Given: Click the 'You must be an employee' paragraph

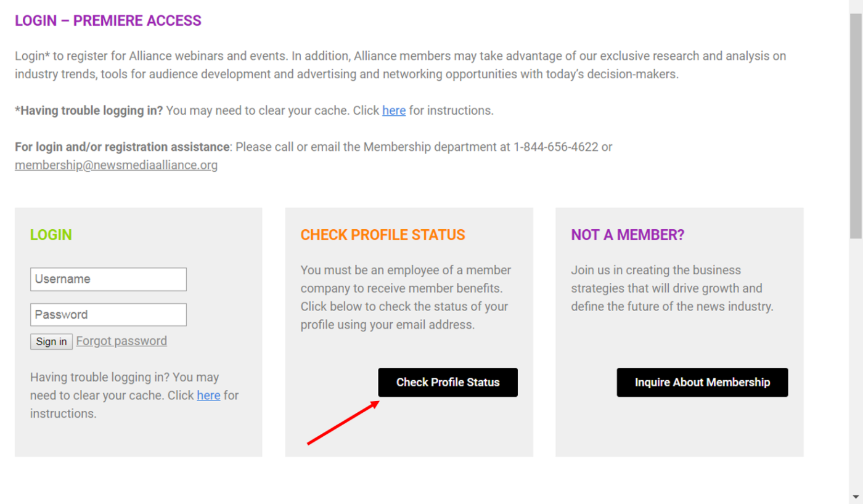Looking at the screenshot, I should click(x=406, y=298).
